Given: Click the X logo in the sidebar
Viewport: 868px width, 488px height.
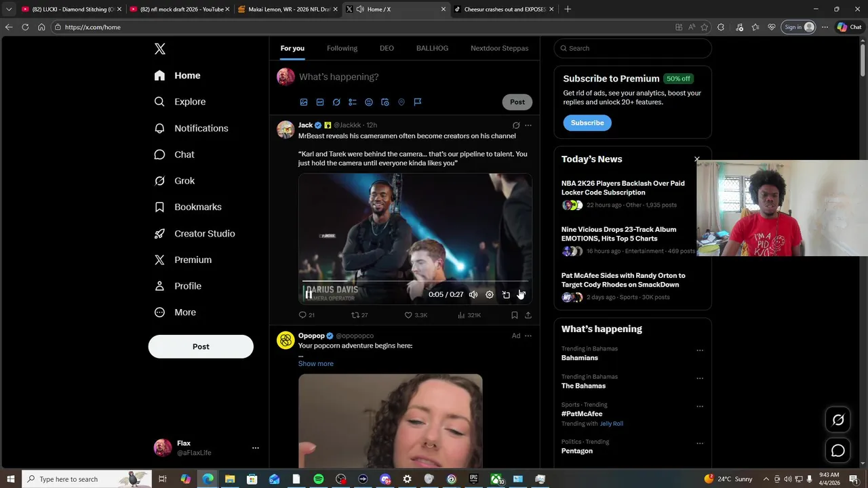Looking at the screenshot, I should coord(159,49).
